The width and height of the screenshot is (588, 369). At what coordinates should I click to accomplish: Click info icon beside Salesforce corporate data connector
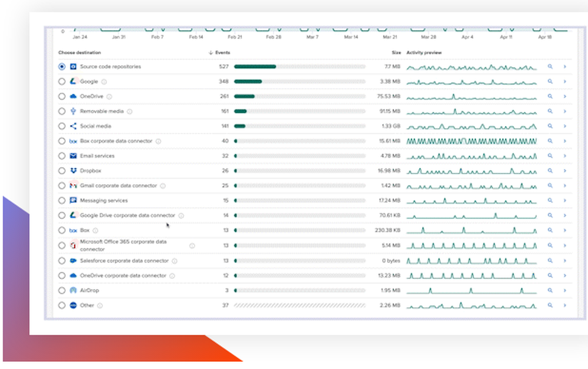click(x=175, y=261)
